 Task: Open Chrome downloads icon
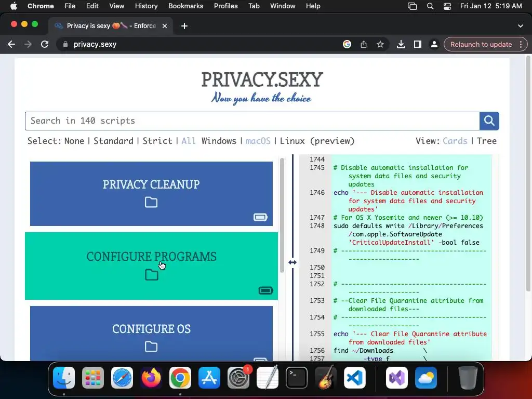point(401,45)
